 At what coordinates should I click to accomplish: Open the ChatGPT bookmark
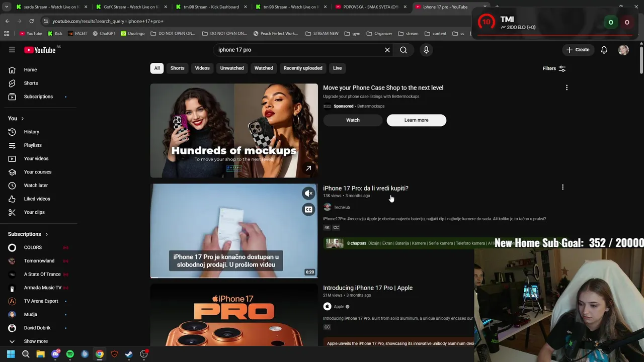[104, 34]
